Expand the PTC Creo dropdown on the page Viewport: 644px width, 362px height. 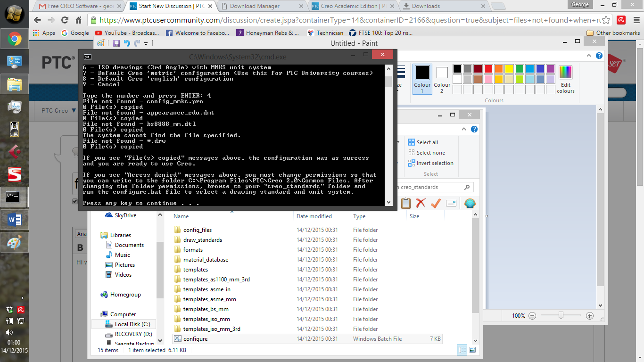(58, 111)
